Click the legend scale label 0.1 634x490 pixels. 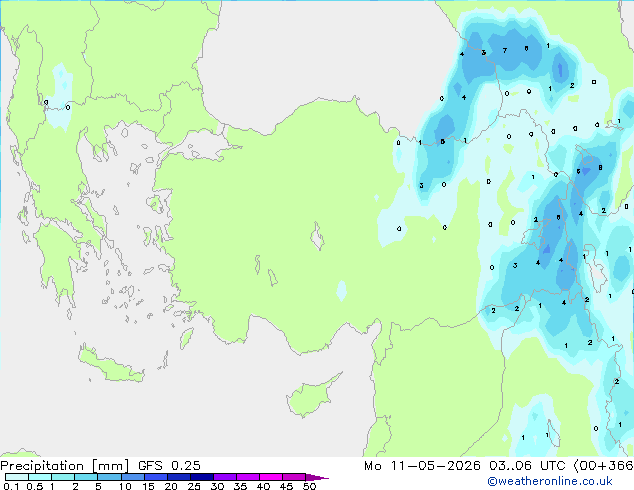[11, 486]
